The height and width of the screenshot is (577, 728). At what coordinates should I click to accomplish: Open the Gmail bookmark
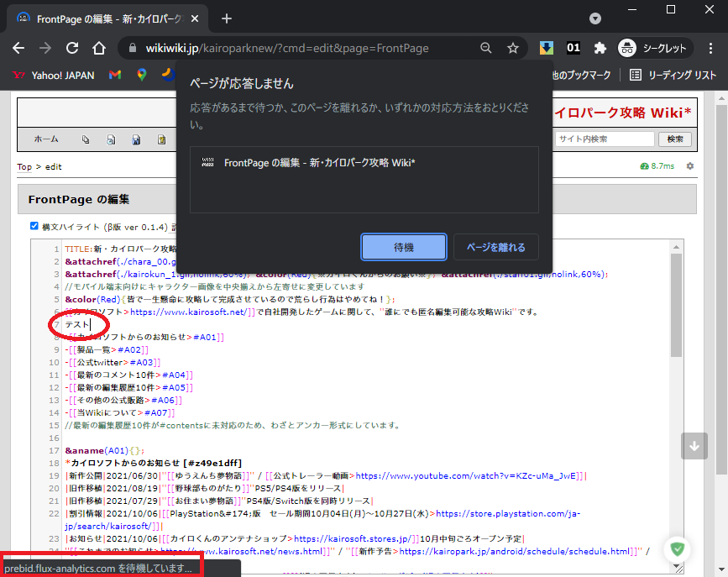click(x=115, y=75)
